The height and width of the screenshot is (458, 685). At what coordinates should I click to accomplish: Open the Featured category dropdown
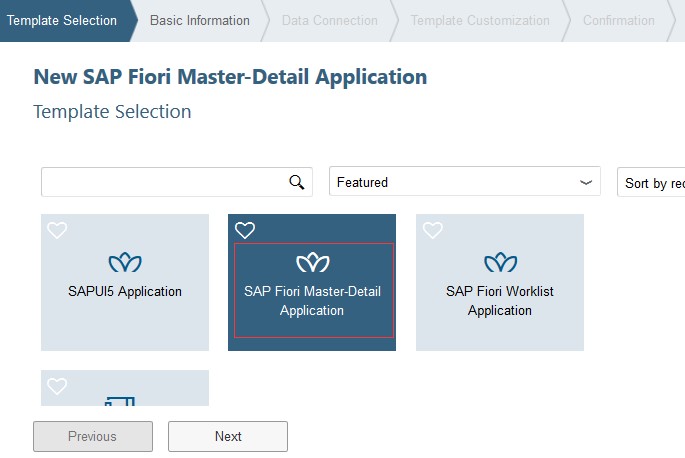point(465,181)
